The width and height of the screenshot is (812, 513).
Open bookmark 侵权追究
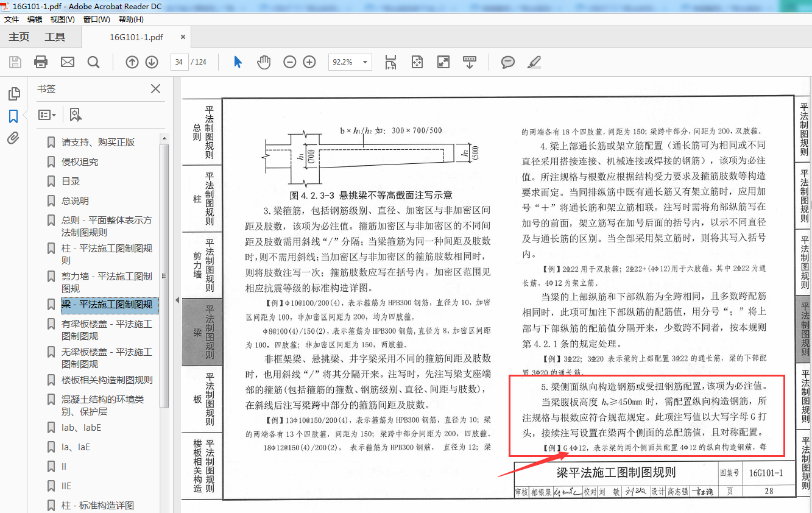[80, 162]
